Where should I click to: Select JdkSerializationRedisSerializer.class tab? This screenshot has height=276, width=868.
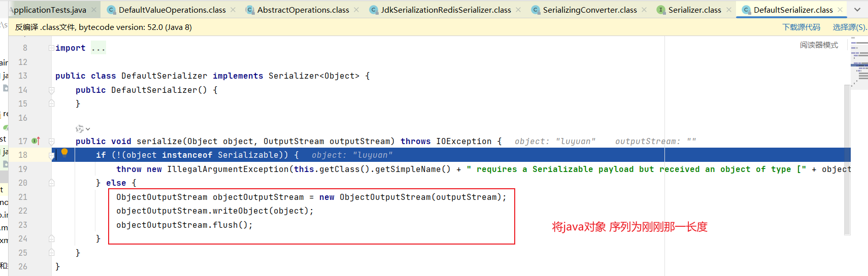(446, 10)
